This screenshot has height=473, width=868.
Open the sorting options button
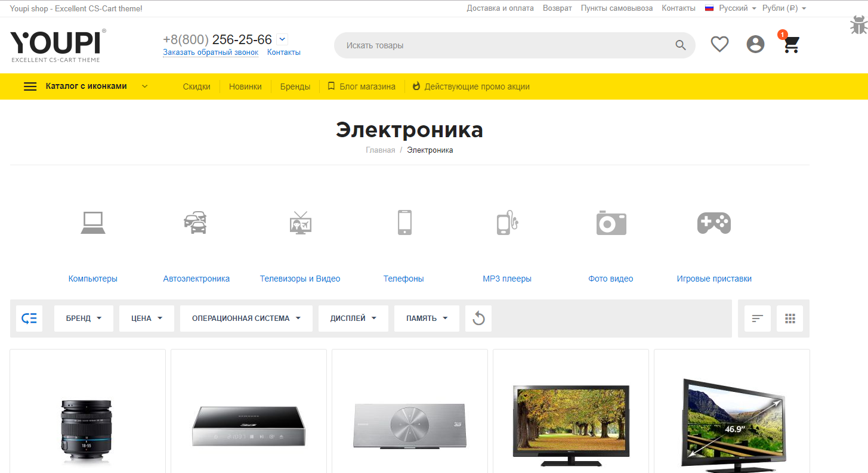pyautogui.click(x=758, y=319)
